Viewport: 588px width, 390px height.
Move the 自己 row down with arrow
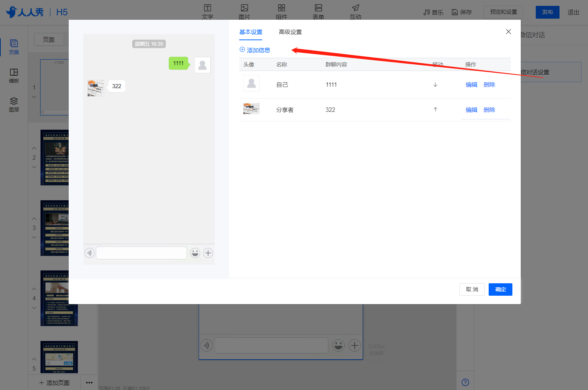(x=435, y=84)
